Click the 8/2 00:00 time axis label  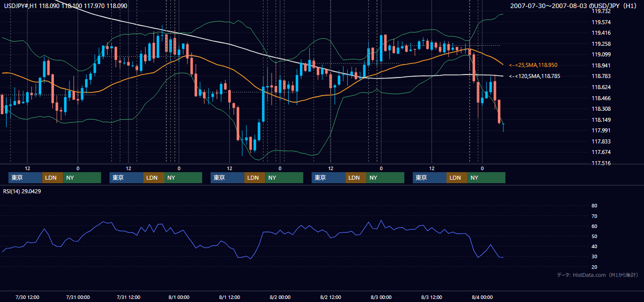[280, 297]
